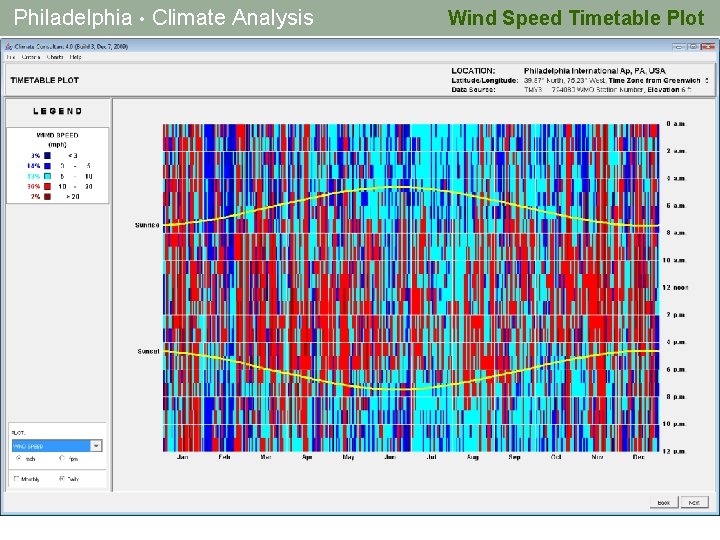This screenshot has height=540, width=720.
Task: Click the Dec month label on the axis
Action: (639, 457)
